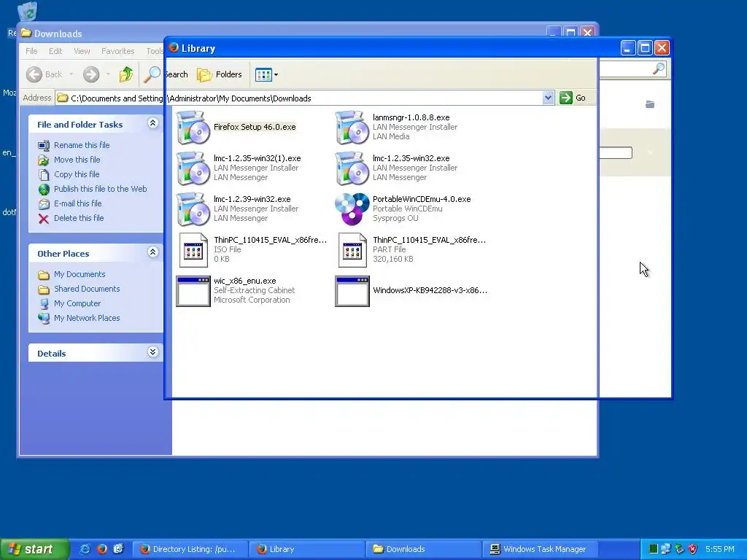Expand the Details panel
The width and height of the screenshot is (747, 560).
coord(152,352)
